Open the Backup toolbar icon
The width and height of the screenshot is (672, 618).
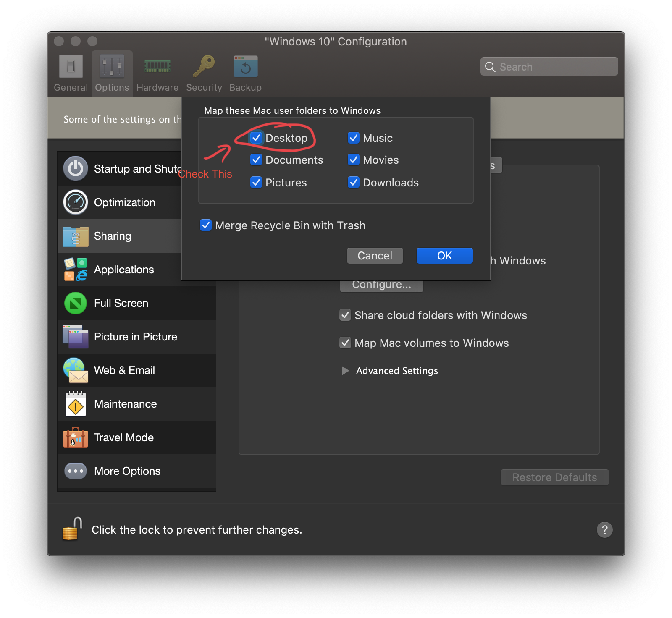(x=246, y=66)
